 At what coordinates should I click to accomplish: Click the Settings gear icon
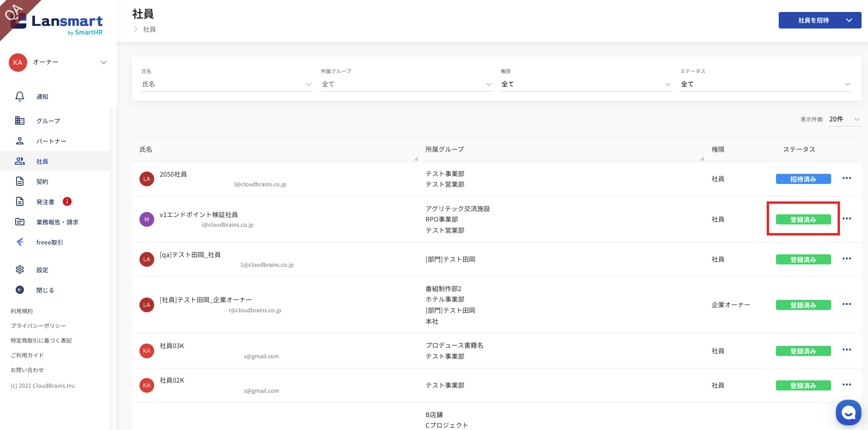point(20,269)
